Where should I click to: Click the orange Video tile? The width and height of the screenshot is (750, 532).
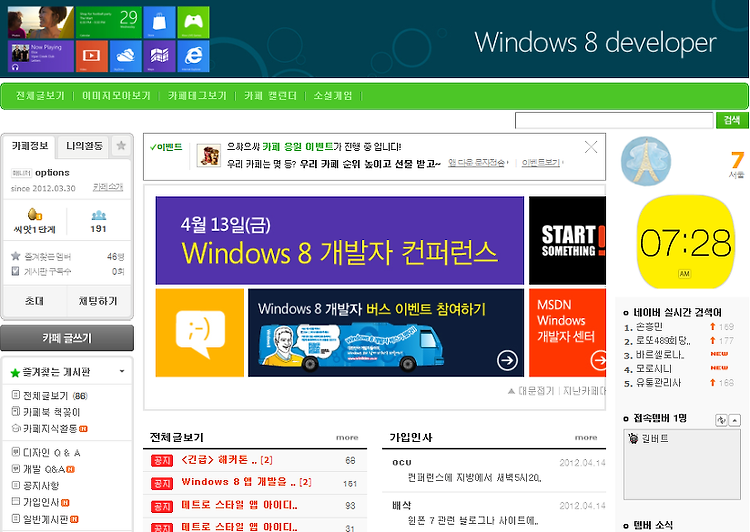pos(91,56)
